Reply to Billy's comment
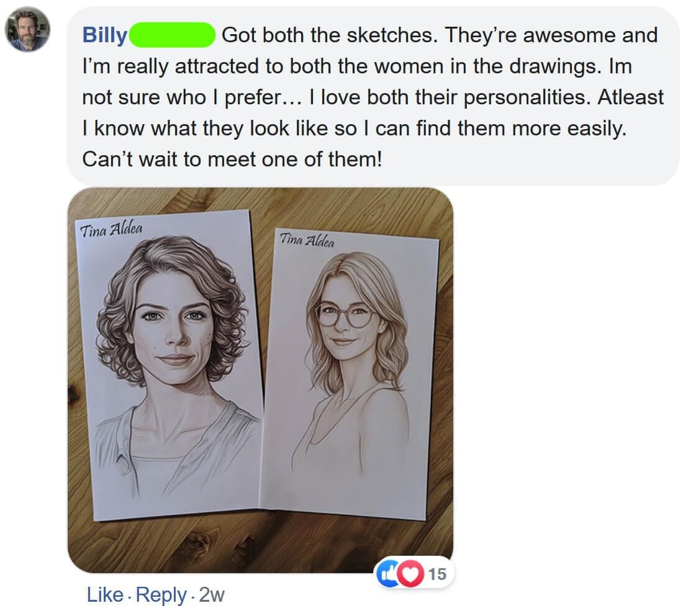This screenshot has height=616, width=683. 161,596
